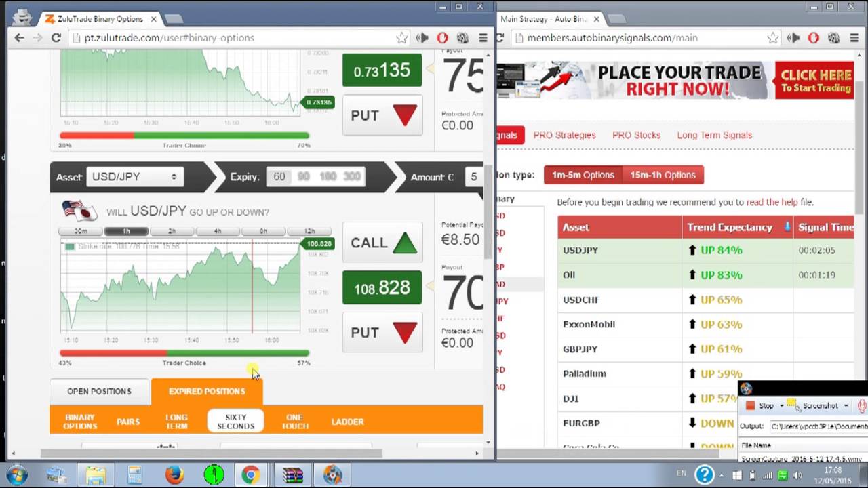Select the 30m chart range for USD/JPY
Viewport: 868px width, 488px height.
coord(81,231)
